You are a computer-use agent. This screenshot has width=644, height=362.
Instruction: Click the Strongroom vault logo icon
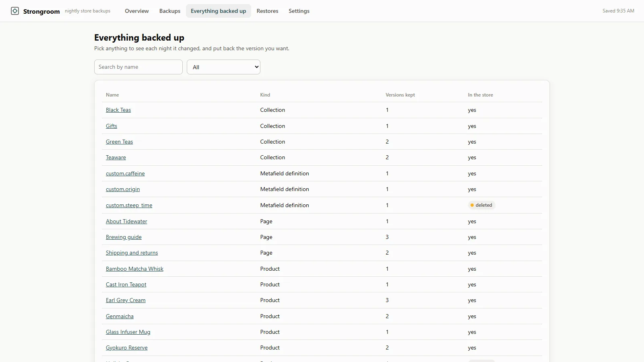[x=15, y=11]
